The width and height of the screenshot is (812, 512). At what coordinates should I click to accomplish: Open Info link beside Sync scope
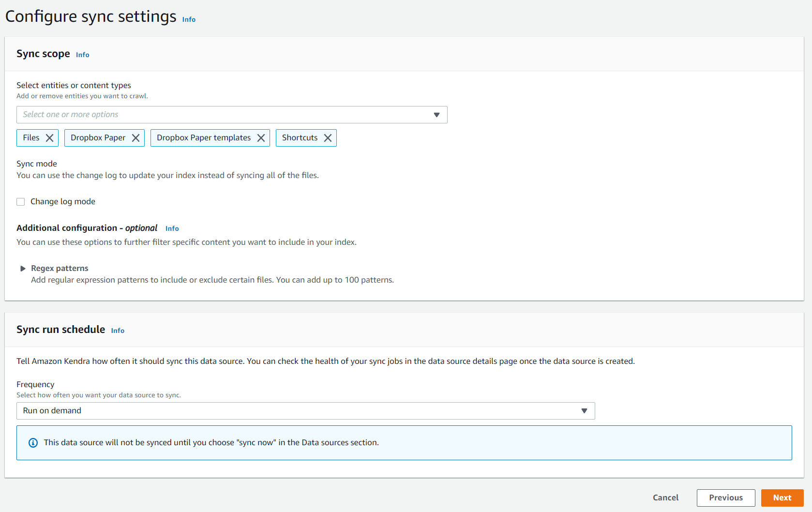coord(83,55)
